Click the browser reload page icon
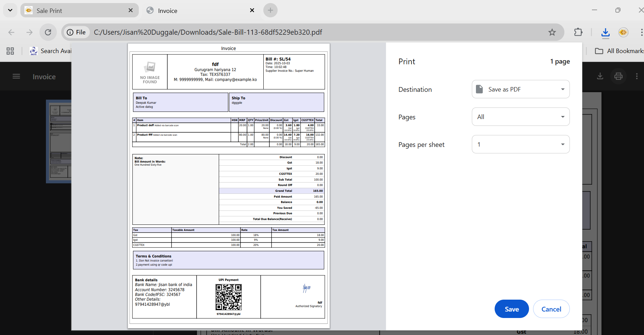Image resolution: width=644 pixels, height=335 pixels. (x=48, y=32)
